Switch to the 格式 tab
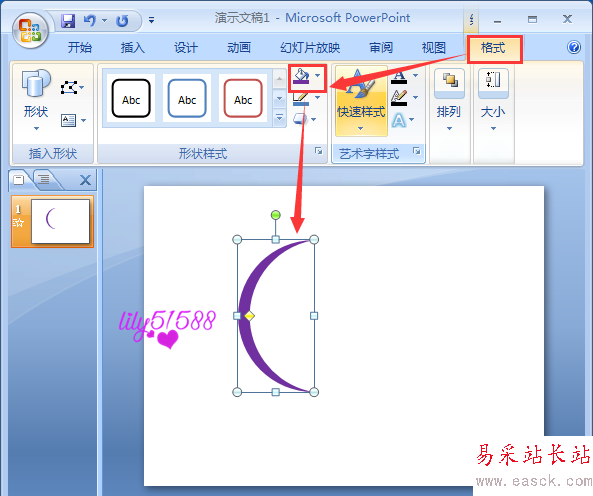Viewport: 593px width, 496px height. tap(493, 48)
